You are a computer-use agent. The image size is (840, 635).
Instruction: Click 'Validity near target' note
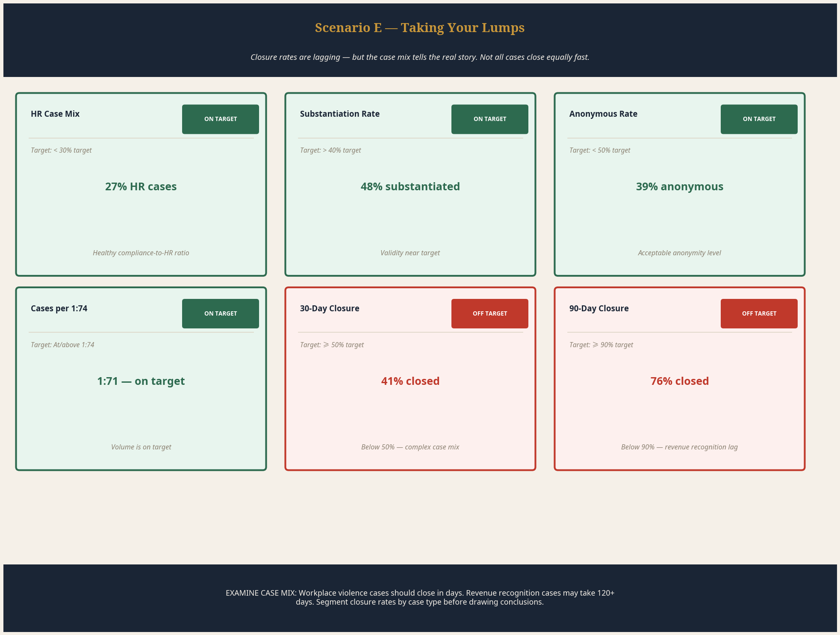click(x=410, y=253)
